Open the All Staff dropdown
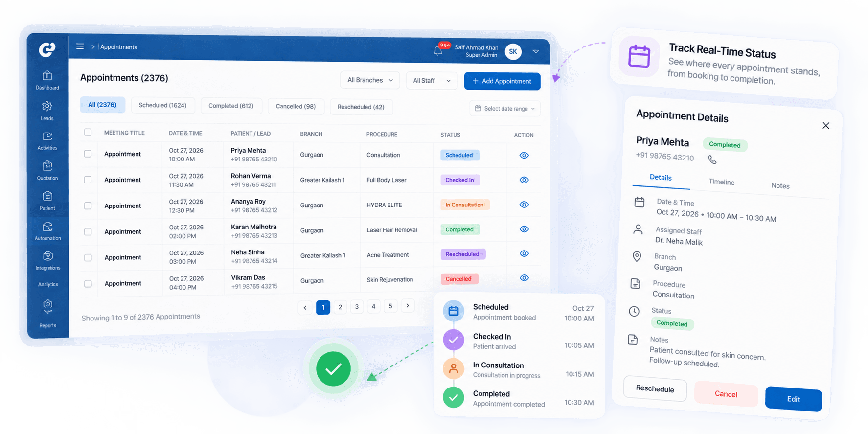The width and height of the screenshot is (868, 434). (x=432, y=81)
